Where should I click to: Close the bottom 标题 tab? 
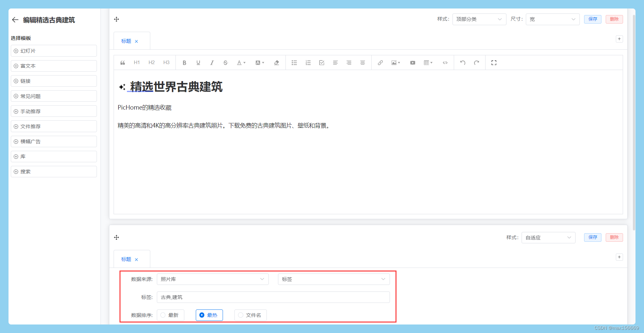137,260
